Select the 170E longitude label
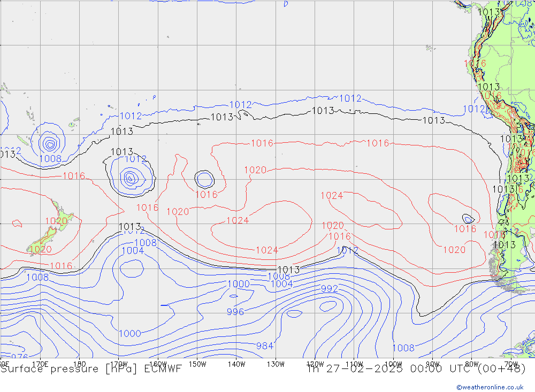The image size is (535, 392). [x=40, y=364]
